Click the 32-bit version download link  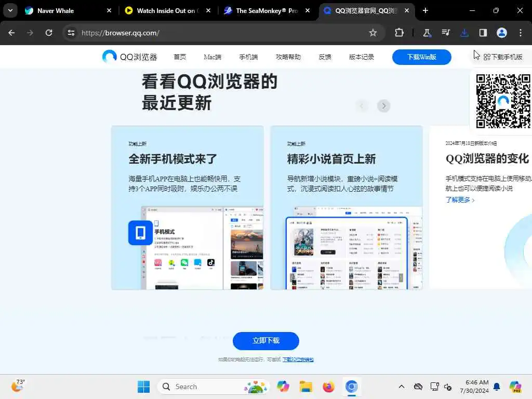point(298,360)
